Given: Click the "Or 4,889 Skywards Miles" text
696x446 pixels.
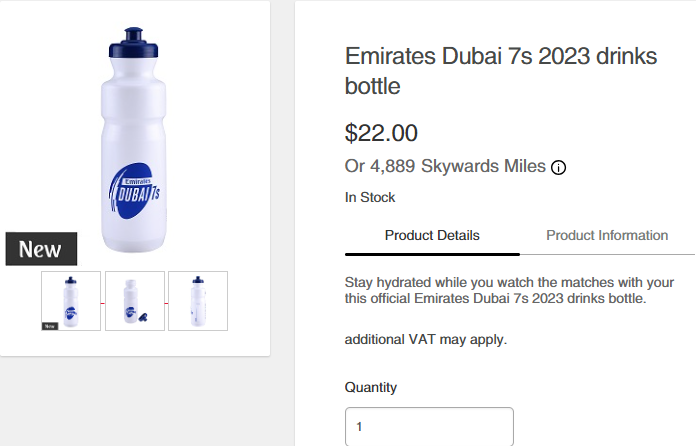Looking at the screenshot, I should pyautogui.click(x=445, y=166).
